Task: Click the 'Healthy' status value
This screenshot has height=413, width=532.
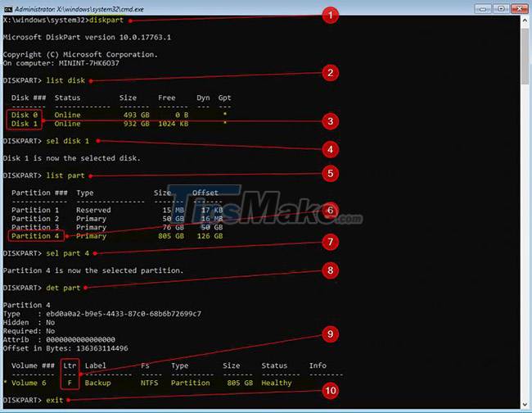Action: (277, 383)
